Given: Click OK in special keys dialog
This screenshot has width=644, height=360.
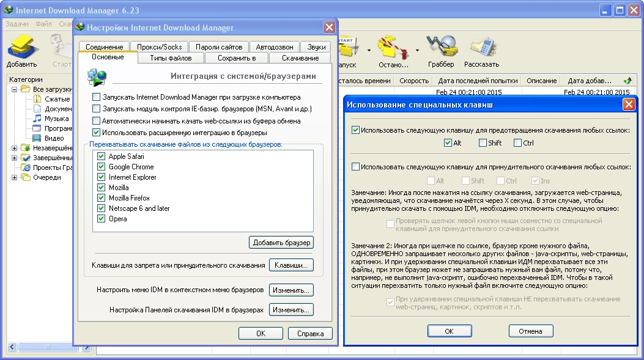Looking at the screenshot, I should pyautogui.click(x=450, y=331).
